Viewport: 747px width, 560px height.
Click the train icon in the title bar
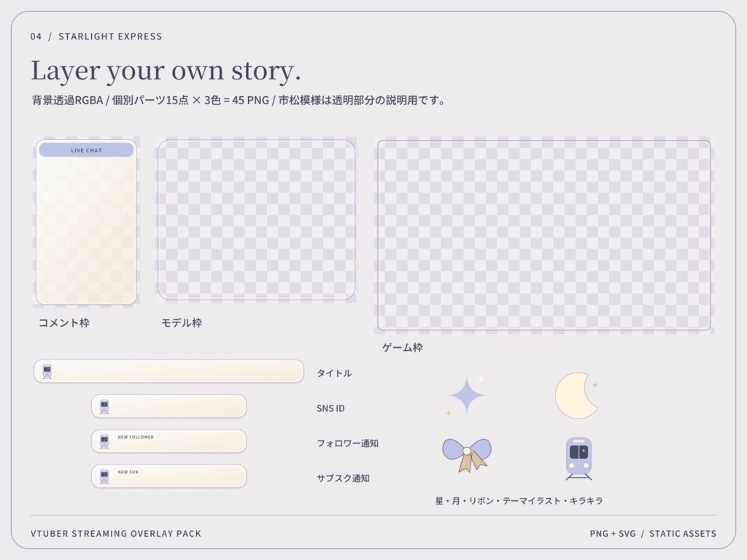[x=47, y=371]
